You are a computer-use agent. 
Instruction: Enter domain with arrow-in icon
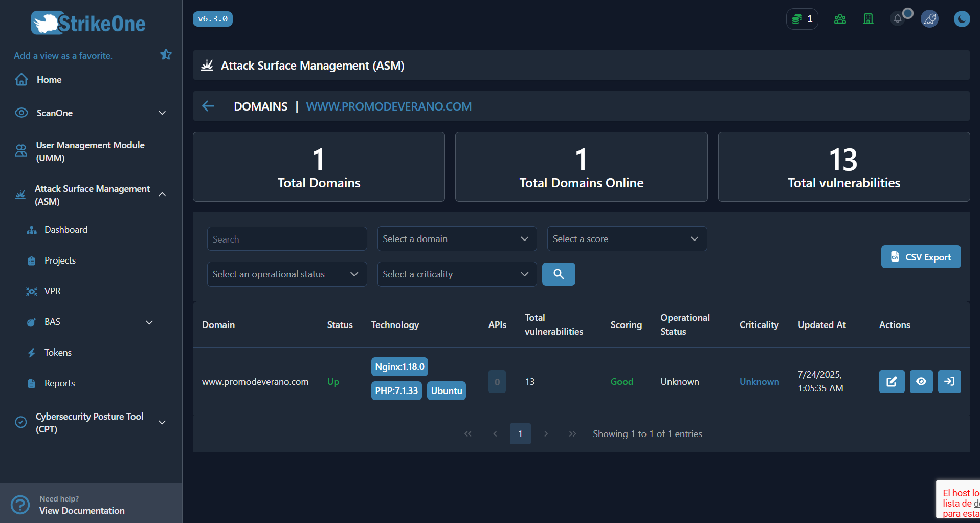pyautogui.click(x=949, y=382)
